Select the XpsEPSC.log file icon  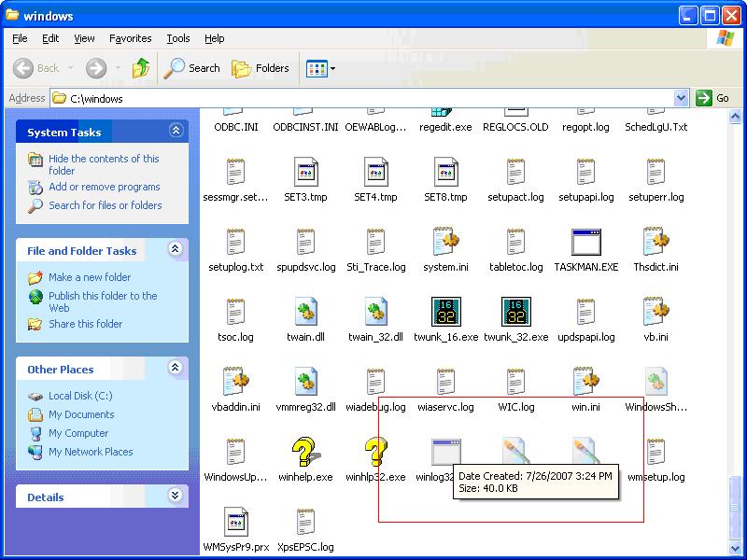306,522
